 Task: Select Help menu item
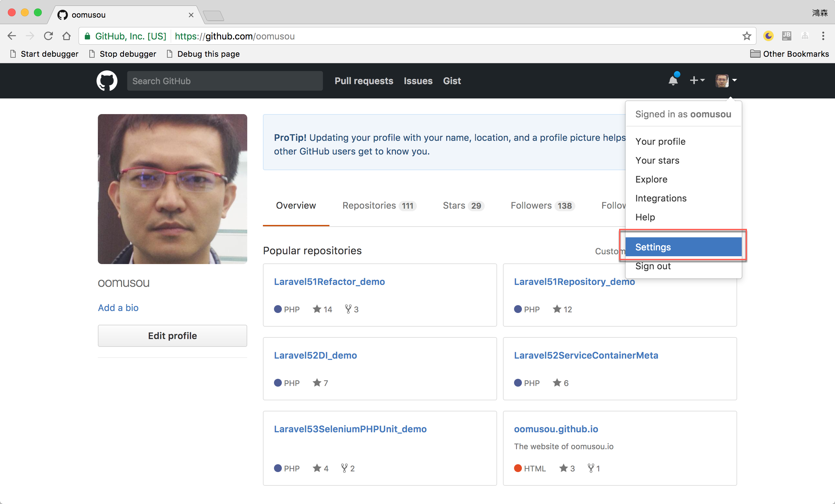[x=684, y=217]
